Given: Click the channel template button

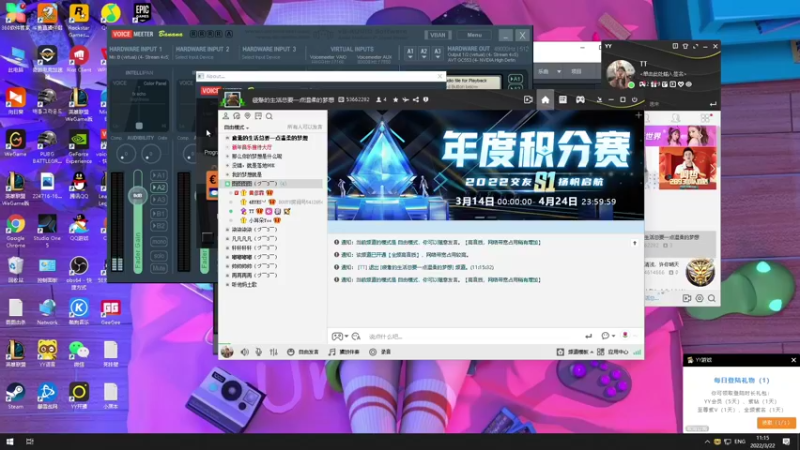Looking at the screenshot, I should point(574,352).
